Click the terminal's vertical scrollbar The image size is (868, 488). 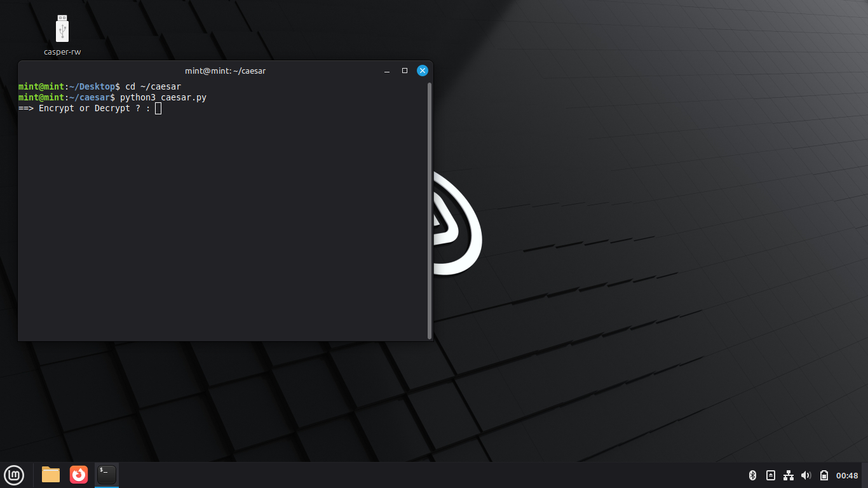(x=430, y=210)
